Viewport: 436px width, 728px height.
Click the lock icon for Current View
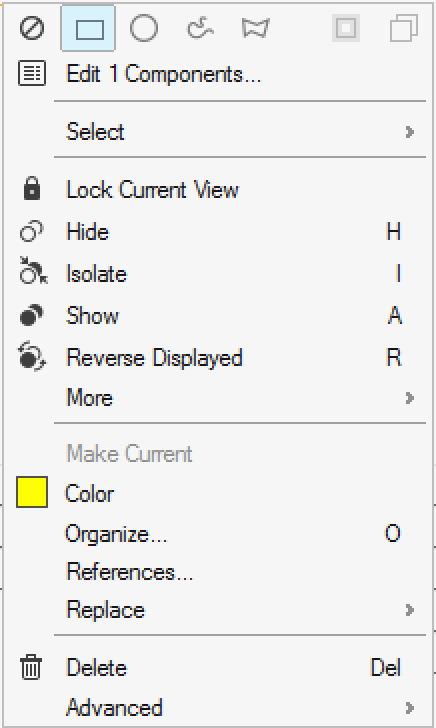point(32,188)
